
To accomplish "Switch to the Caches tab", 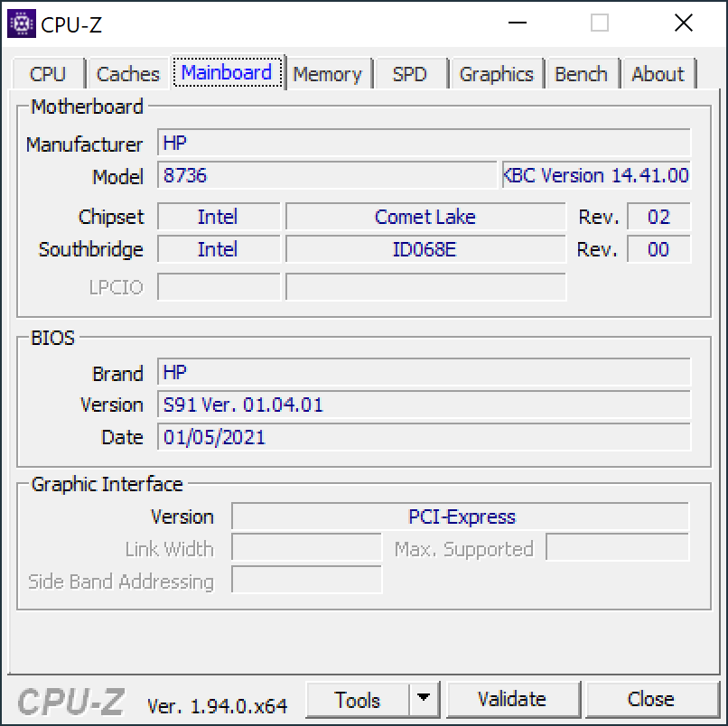I will pos(127,74).
